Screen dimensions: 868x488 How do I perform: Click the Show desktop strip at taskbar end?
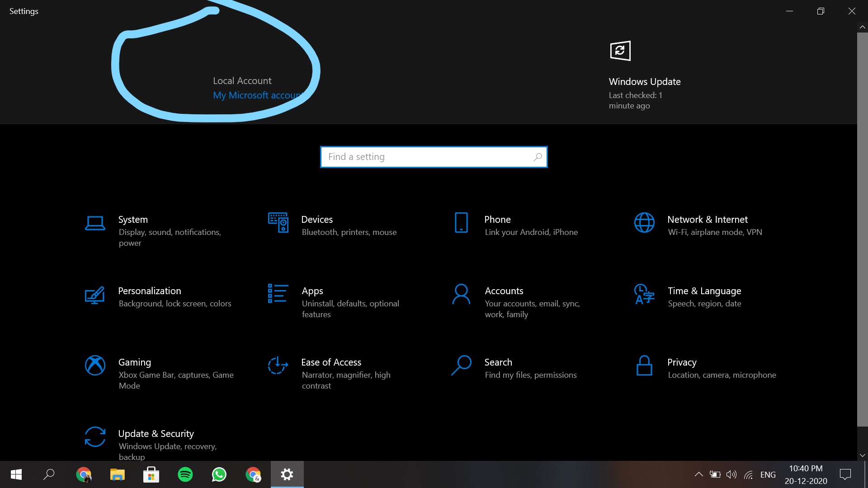point(866,474)
